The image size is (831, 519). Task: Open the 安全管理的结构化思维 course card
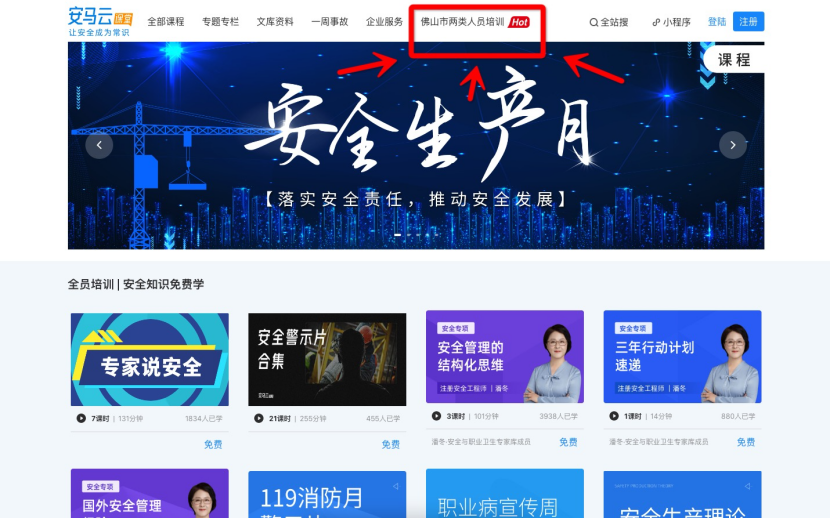pyautogui.click(x=505, y=357)
